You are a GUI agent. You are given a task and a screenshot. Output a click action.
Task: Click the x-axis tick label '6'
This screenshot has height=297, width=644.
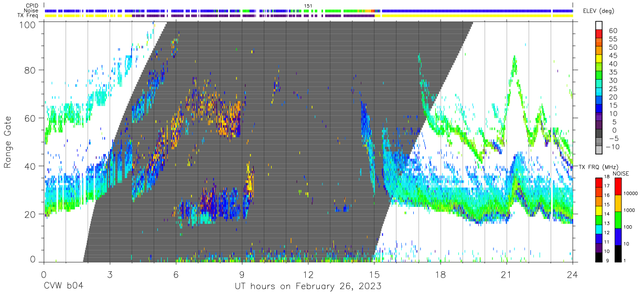pos(176,274)
